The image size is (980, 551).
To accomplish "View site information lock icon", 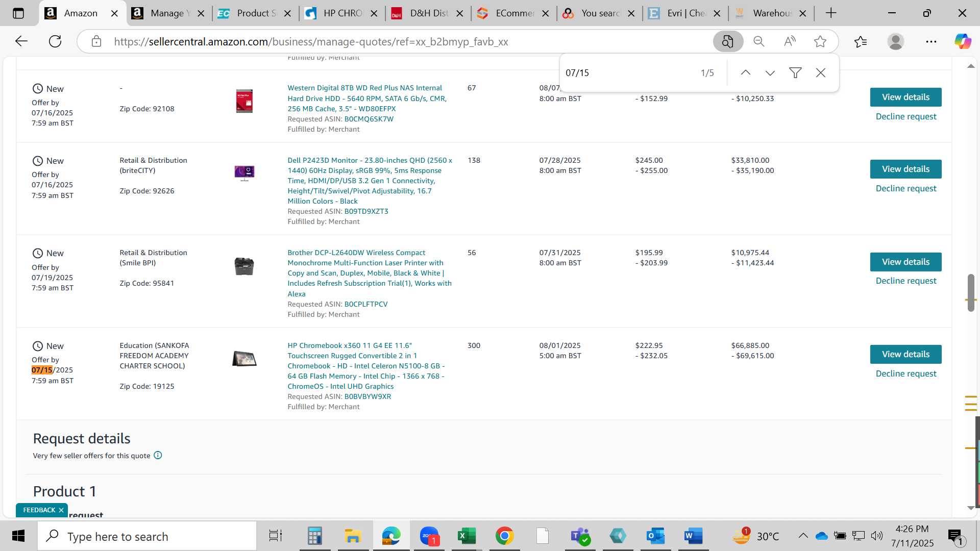I will [96, 41].
